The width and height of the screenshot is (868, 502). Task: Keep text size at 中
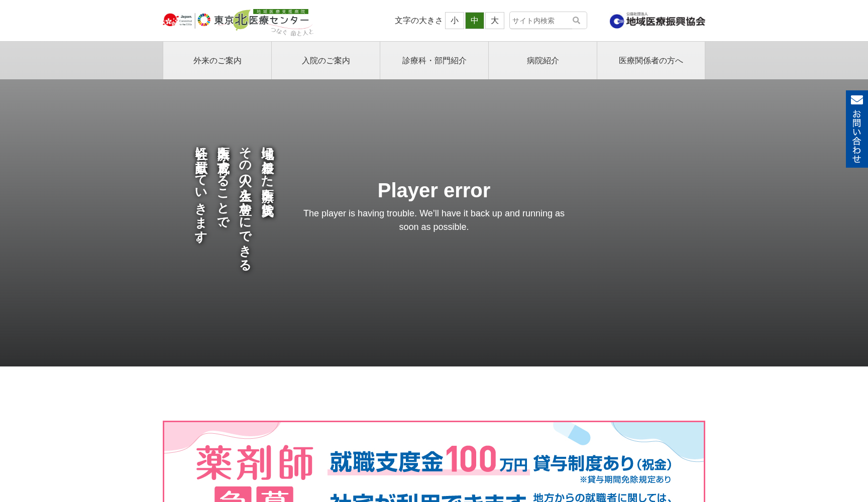(474, 21)
